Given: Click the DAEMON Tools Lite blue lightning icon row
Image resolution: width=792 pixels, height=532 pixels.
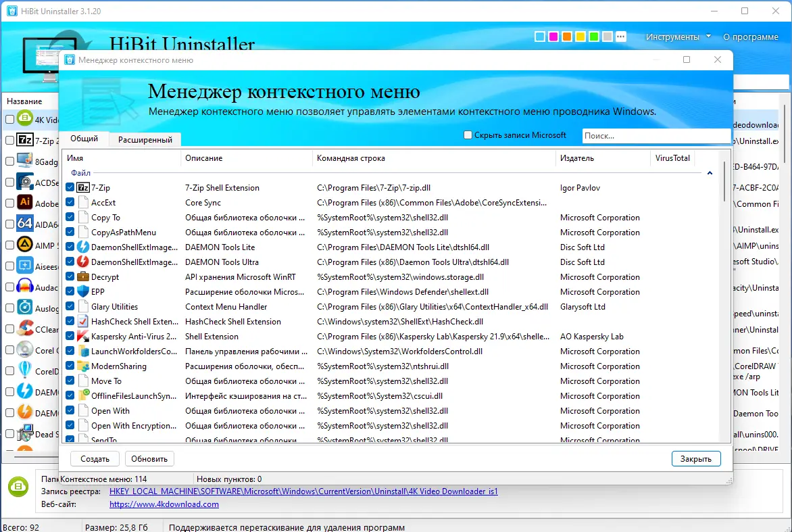Looking at the screenshot, I should 83,247.
